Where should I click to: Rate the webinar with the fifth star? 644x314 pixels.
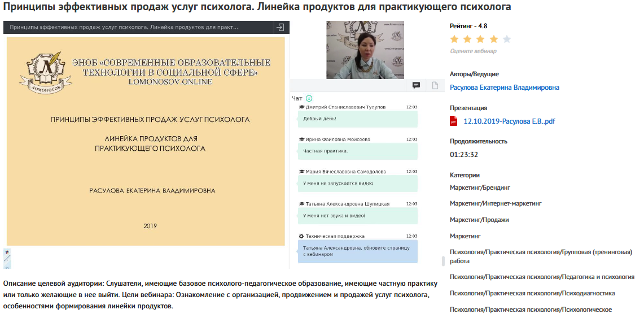pos(506,39)
